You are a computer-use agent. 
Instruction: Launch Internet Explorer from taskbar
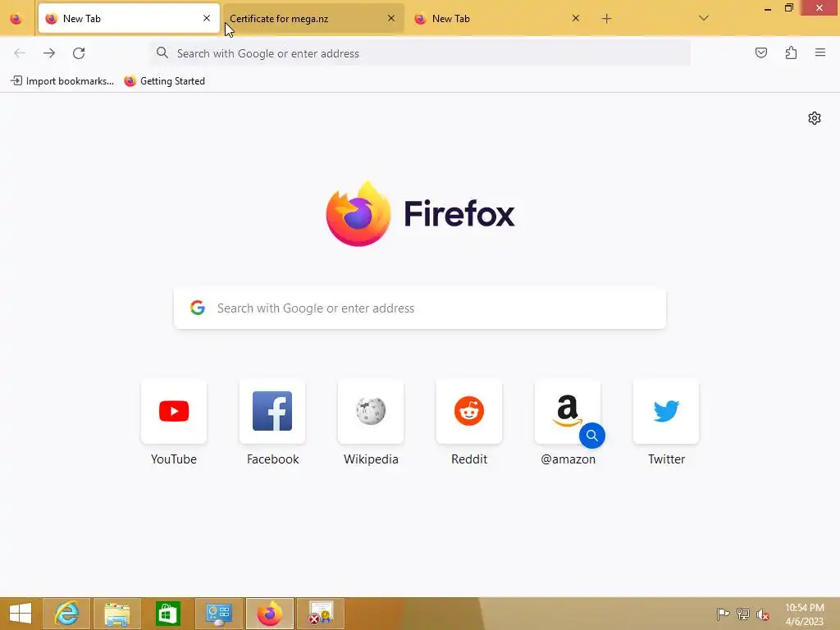66,614
